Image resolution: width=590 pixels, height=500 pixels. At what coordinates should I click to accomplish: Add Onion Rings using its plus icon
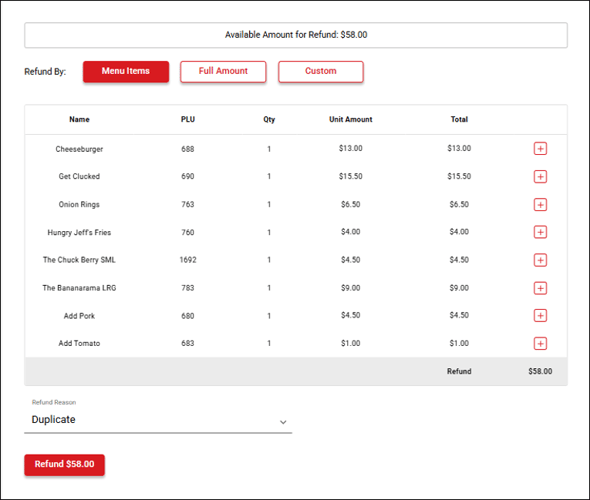point(540,205)
